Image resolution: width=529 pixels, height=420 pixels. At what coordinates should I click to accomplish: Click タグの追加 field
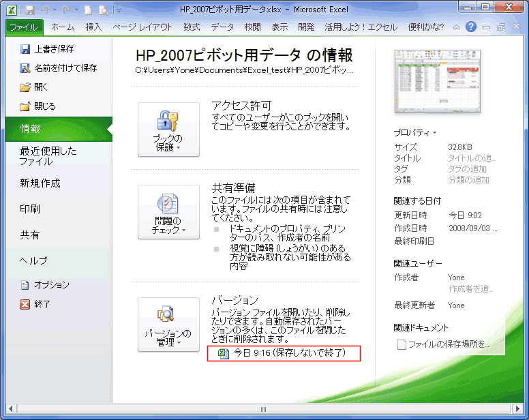(467, 168)
